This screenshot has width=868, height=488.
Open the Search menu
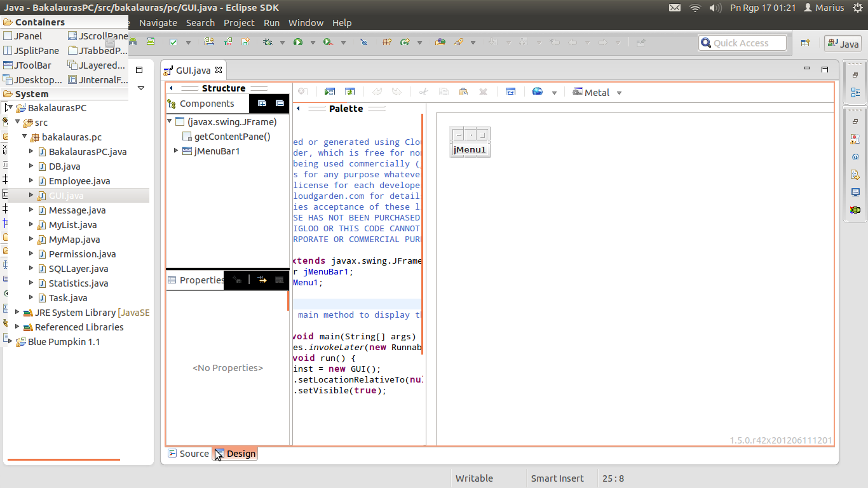[200, 22]
